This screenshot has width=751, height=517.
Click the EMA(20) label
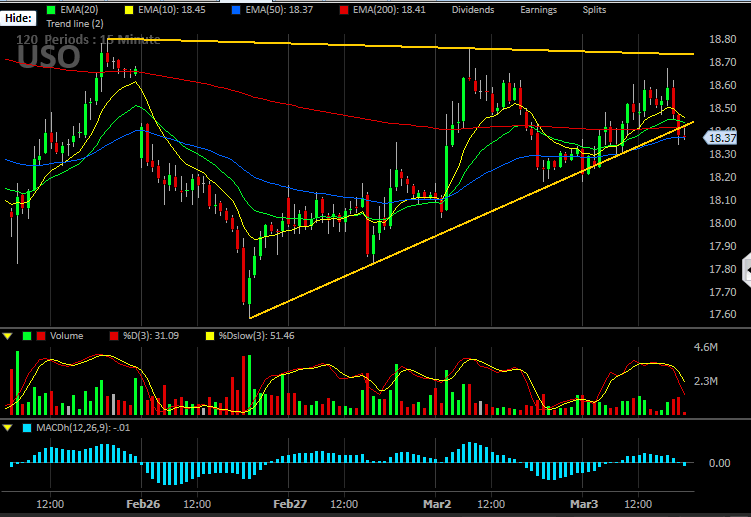(x=79, y=10)
